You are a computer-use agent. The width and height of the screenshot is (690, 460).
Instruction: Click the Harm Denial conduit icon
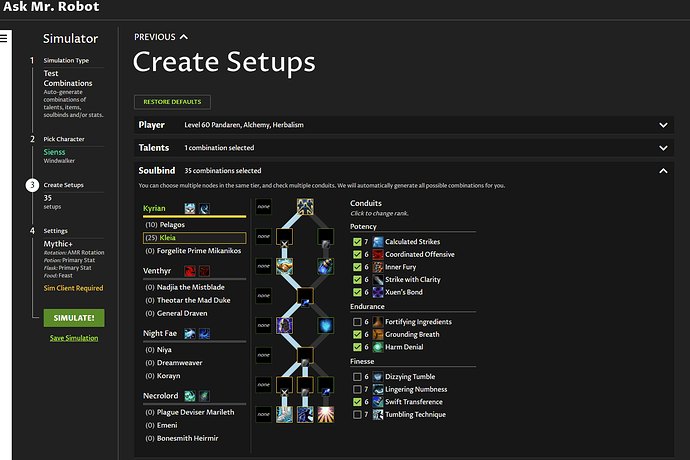pos(378,347)
